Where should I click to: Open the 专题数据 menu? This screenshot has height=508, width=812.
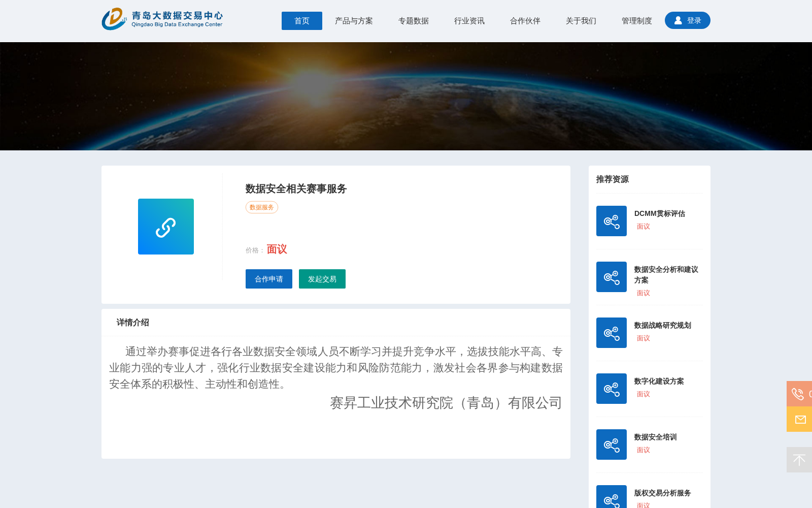click(x=414, y=21)
